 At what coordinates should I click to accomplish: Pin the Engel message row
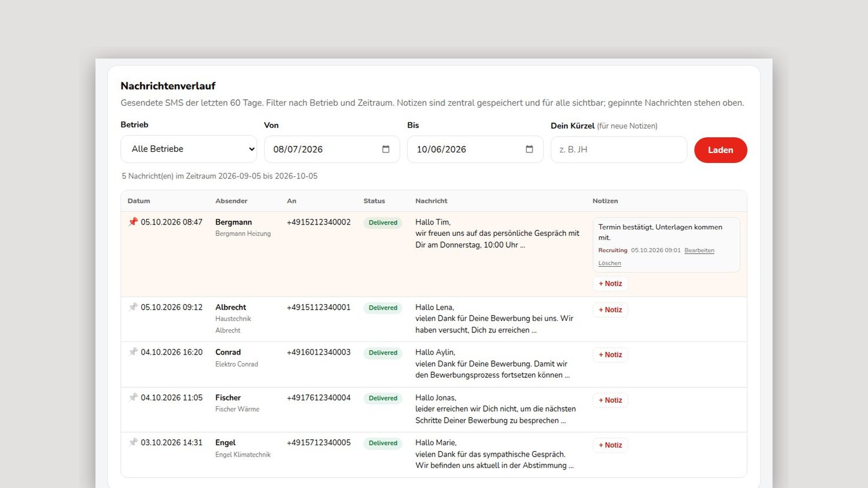(133, 442)
